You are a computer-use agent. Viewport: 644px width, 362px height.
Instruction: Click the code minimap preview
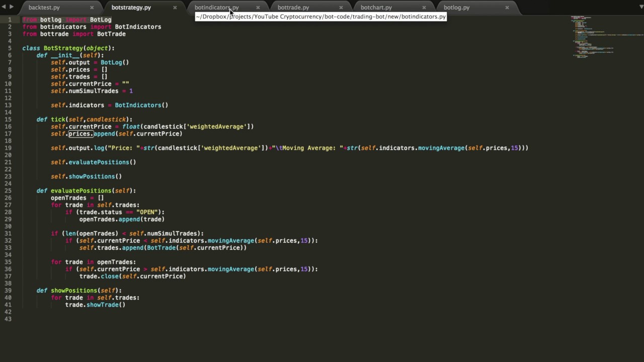click(606, 37)
